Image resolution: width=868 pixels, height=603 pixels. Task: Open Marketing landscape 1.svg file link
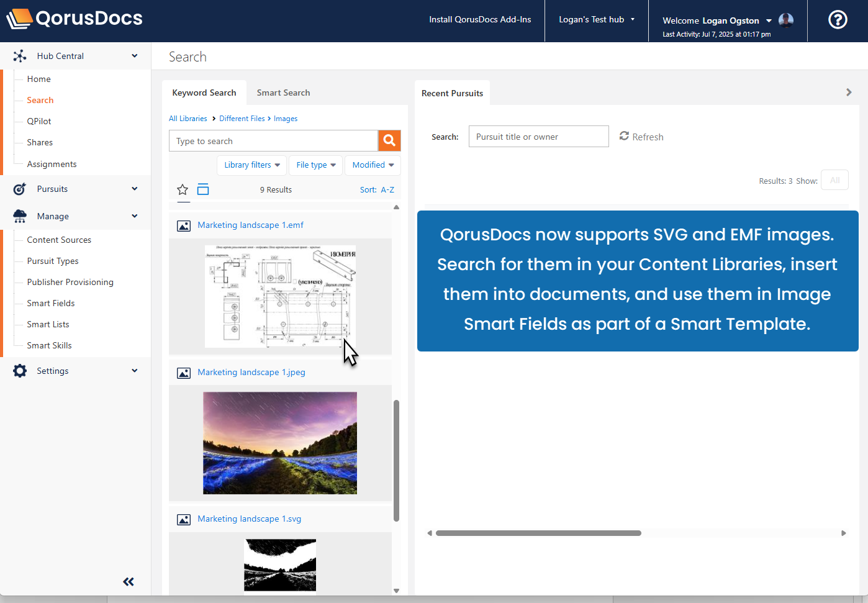(250, 519)
